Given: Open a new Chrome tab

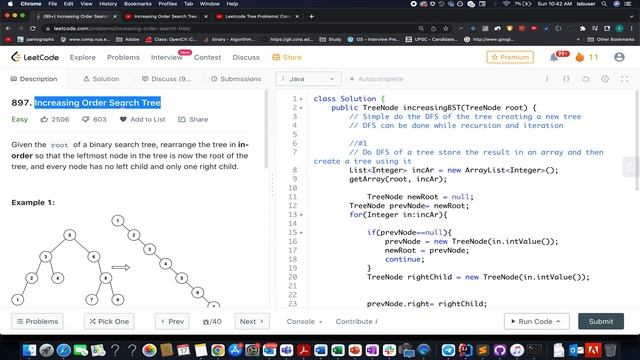Looking at the screenshot, I should (311, 16).
